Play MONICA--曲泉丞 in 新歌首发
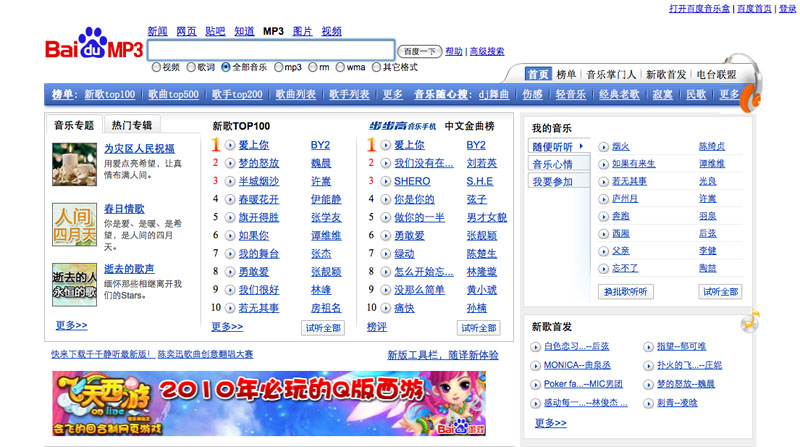Viewport: 800px width, 447px height. pos(535,366)
